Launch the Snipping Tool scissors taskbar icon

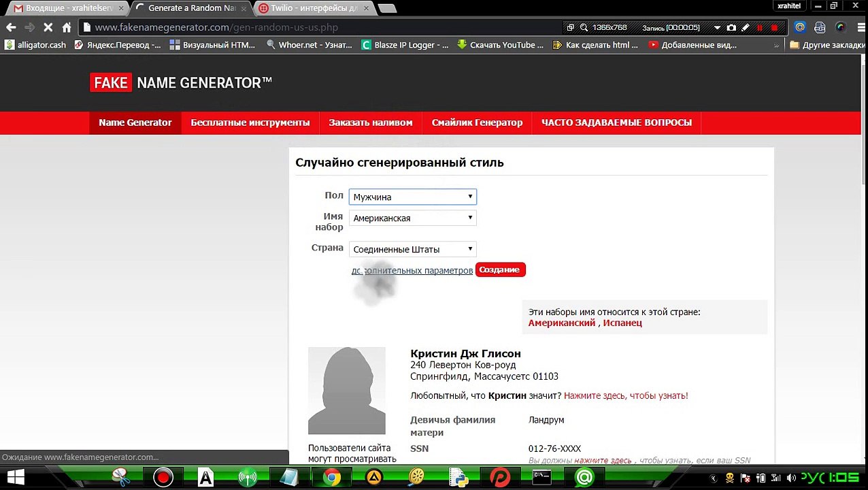120,478
